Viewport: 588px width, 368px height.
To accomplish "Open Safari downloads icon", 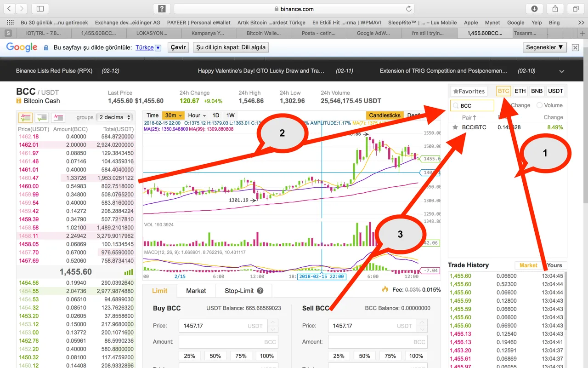I will (x=534, y=8).
